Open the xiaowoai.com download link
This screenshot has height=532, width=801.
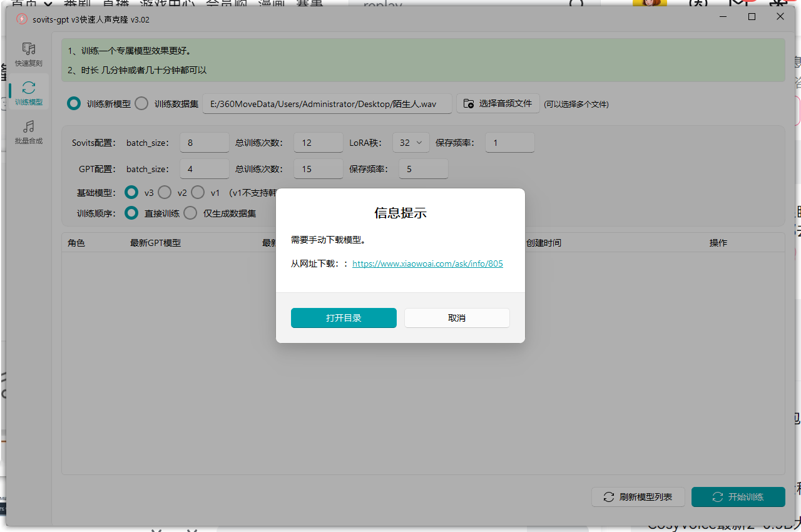[x=427, y=264]
